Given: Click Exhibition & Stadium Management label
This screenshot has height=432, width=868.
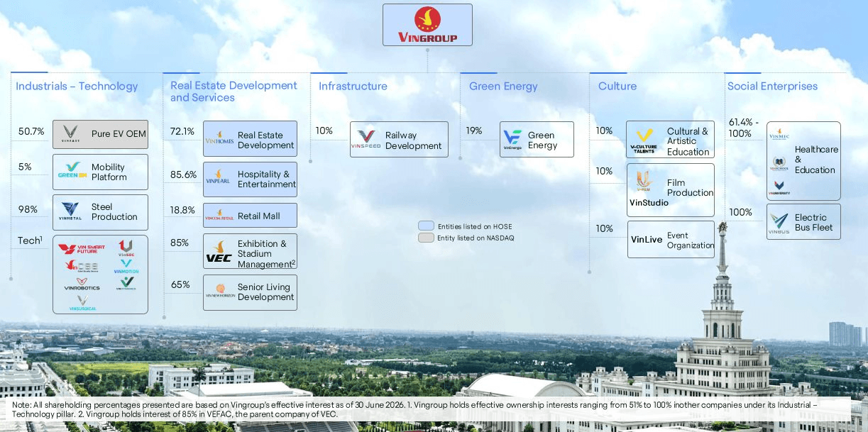Looking at the screenshot, I should click(266, 254).
